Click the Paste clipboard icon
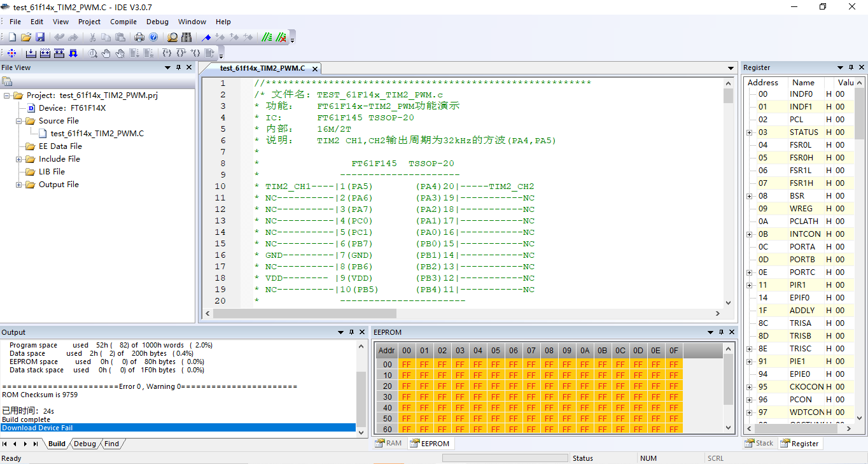The width and height of the screenshot is (868, 464). [120, 38]
